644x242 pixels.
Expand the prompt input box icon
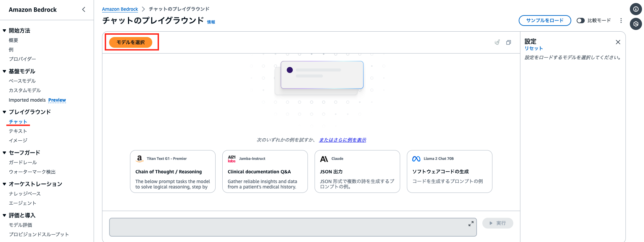click(471, 224)
